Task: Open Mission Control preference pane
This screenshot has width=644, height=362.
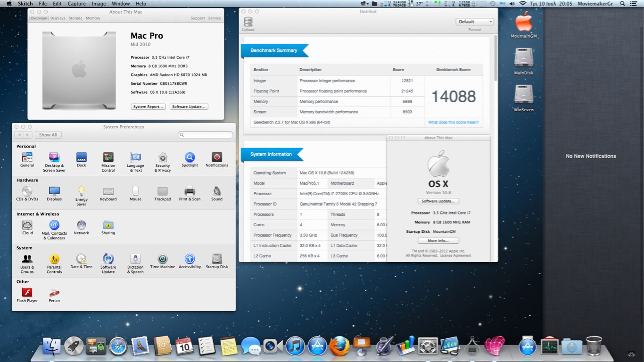Action: point(108,162)
